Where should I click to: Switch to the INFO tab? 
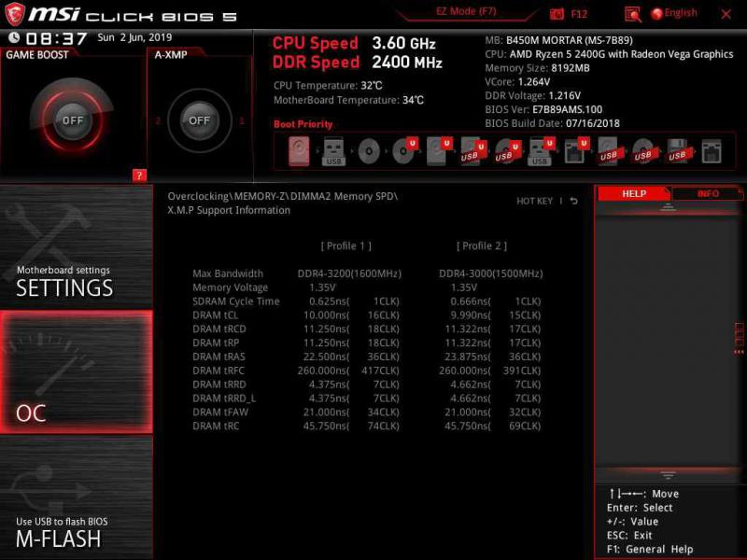[x=708, y=193]
